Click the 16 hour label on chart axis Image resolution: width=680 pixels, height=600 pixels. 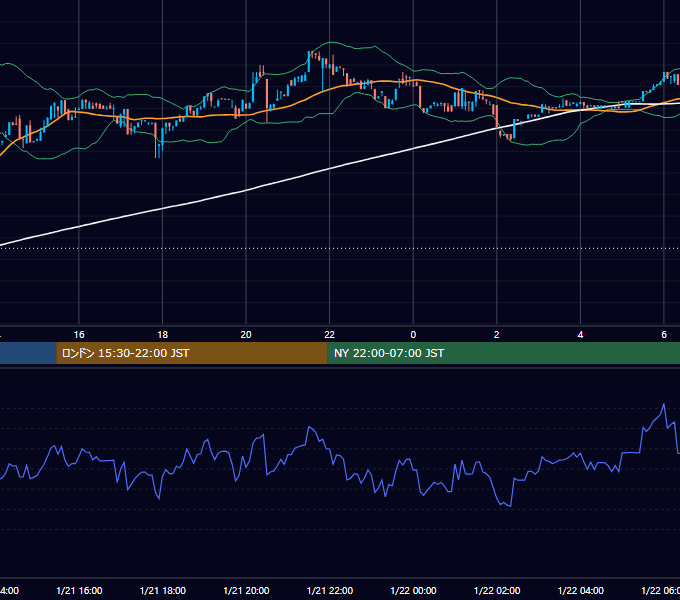tap(79, 335)
